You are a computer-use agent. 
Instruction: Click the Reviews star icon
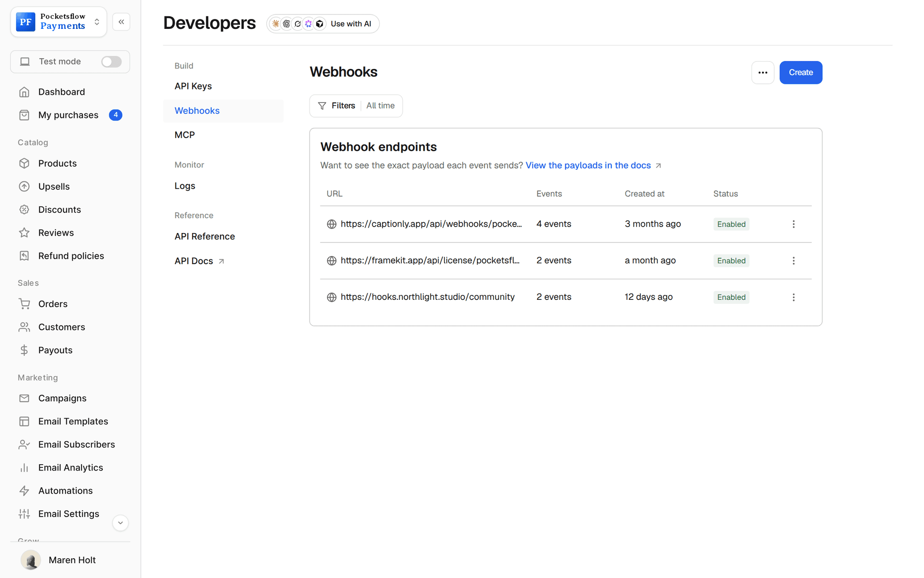[x=24, y=233]
